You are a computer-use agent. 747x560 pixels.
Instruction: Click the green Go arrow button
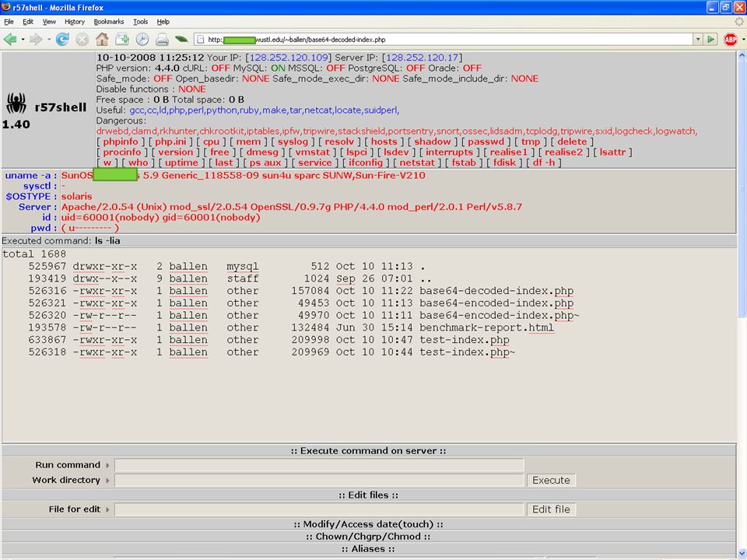tap(710, 40)
